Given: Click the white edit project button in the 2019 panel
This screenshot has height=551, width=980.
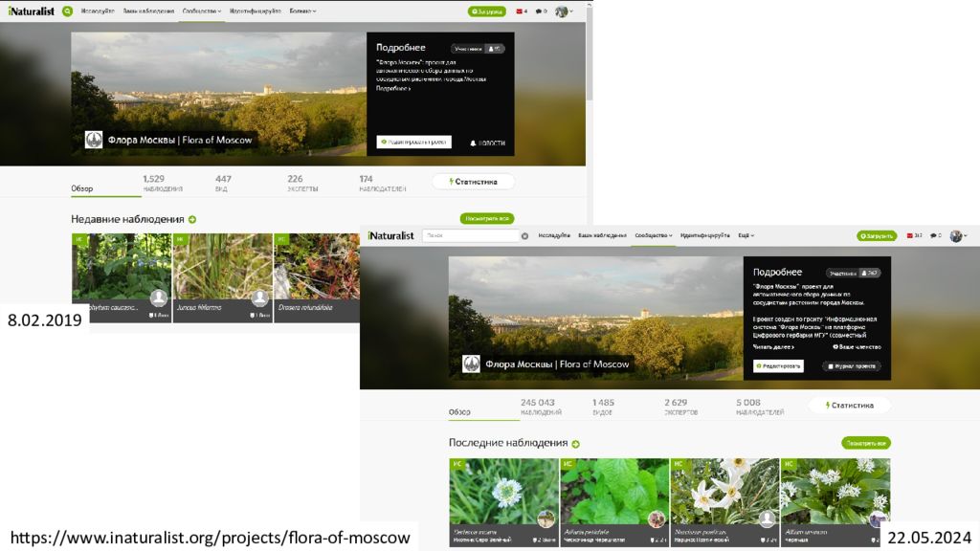Looking at the screenshot, I should pos(413,142).
